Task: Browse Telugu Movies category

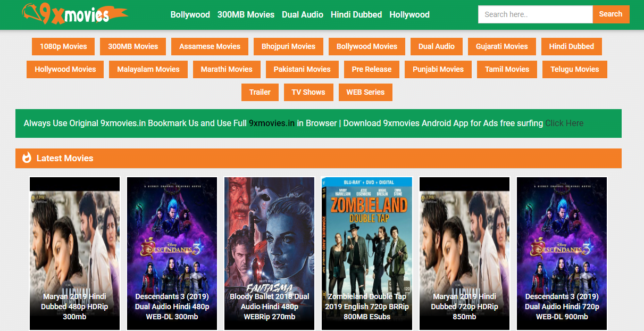Action: (575, 69)
